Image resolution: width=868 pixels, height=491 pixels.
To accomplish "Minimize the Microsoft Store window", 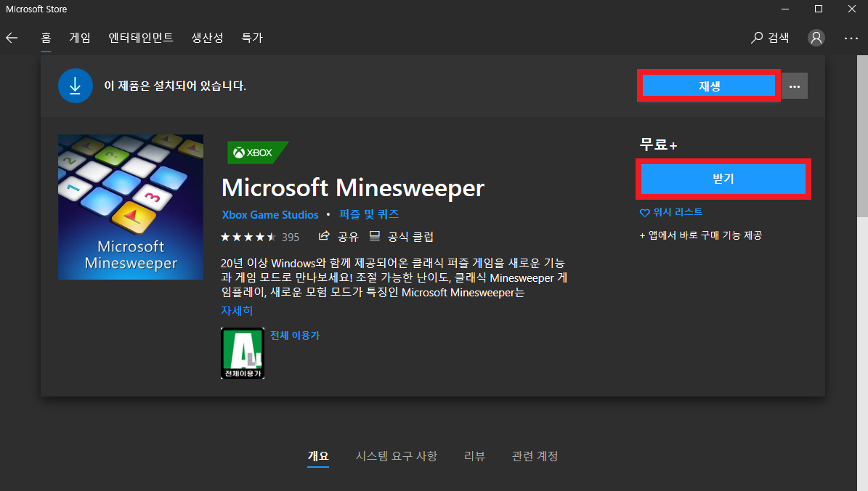I will pos(785,9).
